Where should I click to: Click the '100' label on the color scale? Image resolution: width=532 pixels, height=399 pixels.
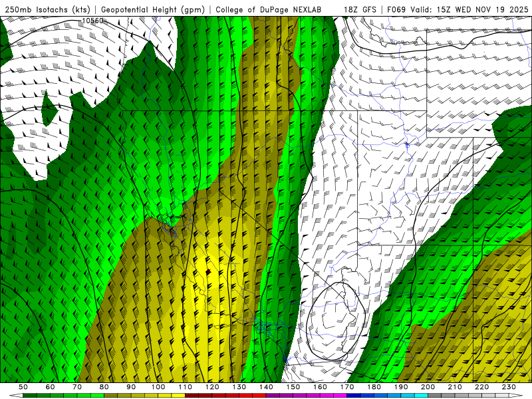(158, 387)
